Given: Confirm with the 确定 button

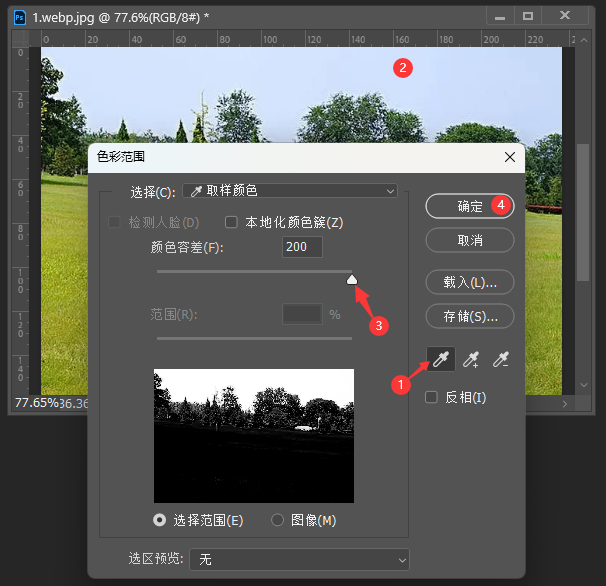Looking at the screenshot, I should tap(470, 206).
